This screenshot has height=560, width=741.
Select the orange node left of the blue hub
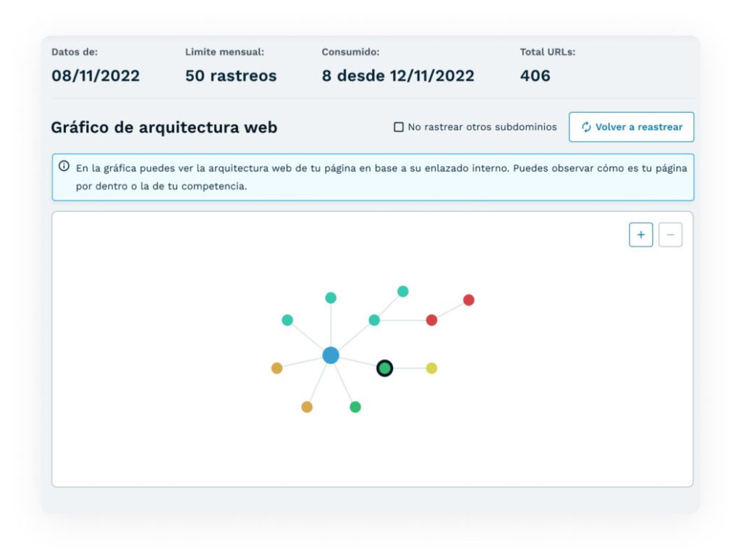276,368
